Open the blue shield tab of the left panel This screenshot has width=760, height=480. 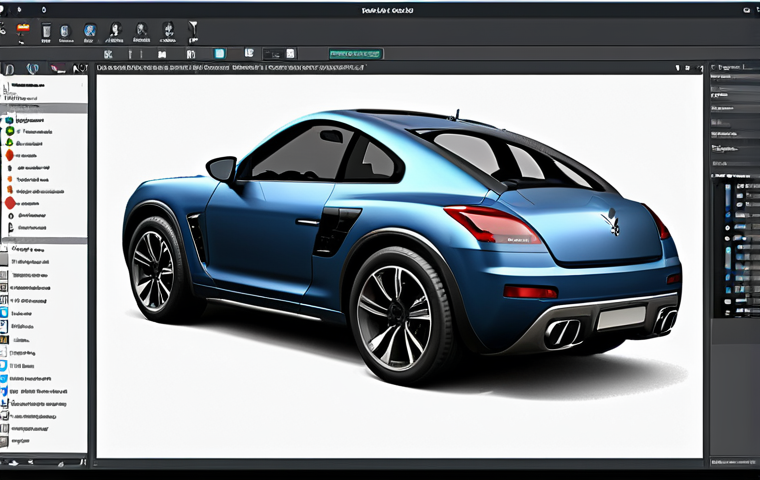pyautogui.click(x=33, y=69)
